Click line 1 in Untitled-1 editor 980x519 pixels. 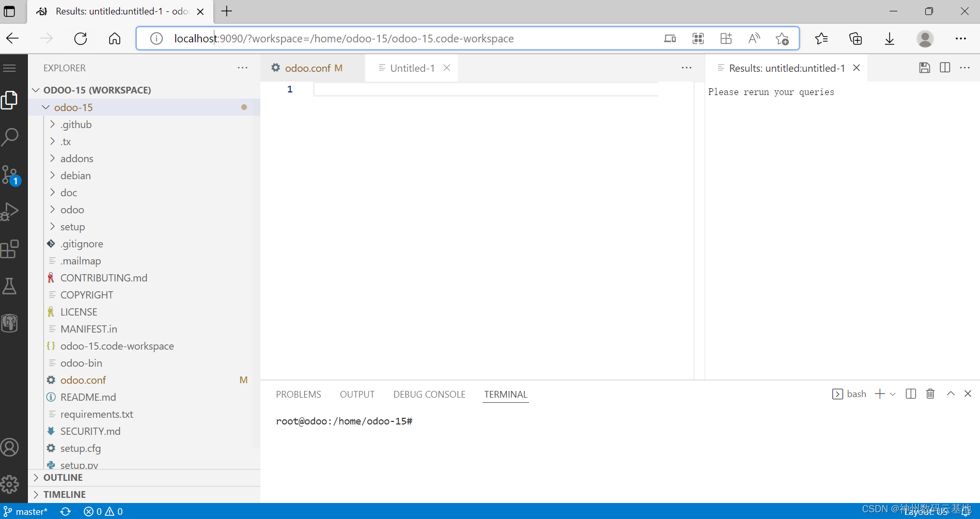tap(486, 89)
